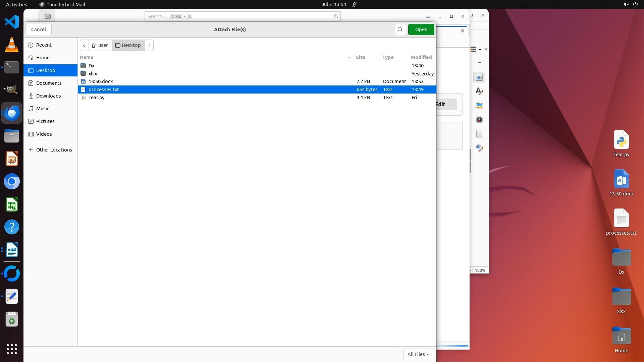Open VLC media player from dock

(12, 45)
